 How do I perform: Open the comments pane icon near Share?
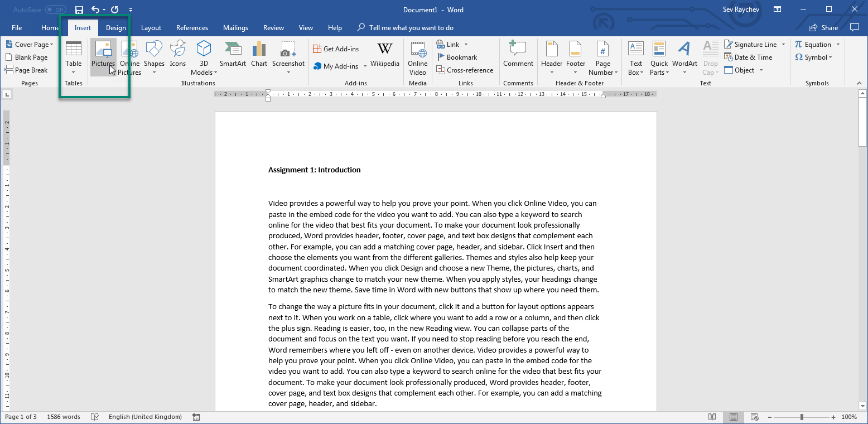click(854, 27)
